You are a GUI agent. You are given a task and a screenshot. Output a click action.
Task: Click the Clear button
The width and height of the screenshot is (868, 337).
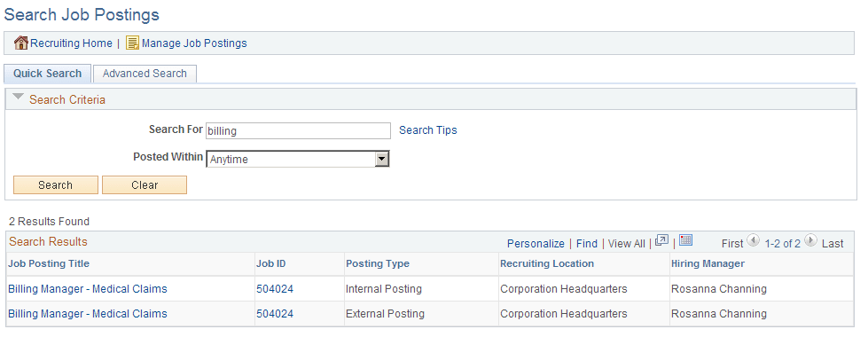coord(145,184)
